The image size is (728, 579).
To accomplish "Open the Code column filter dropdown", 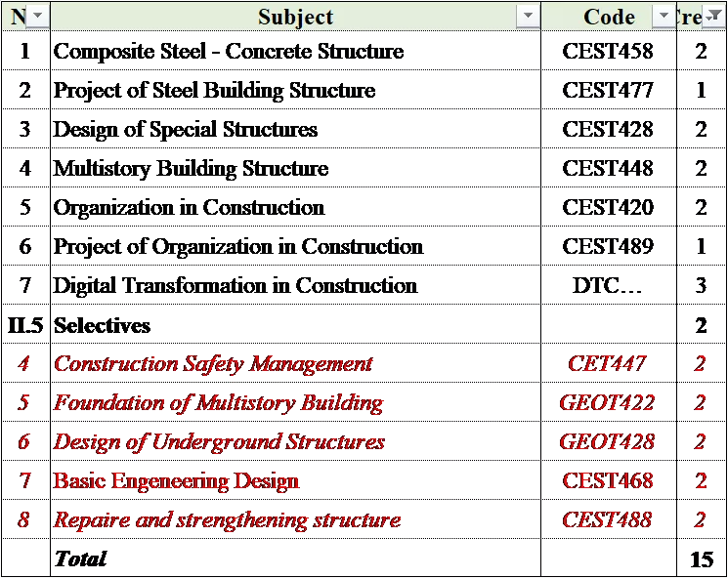I will point(664,17).
